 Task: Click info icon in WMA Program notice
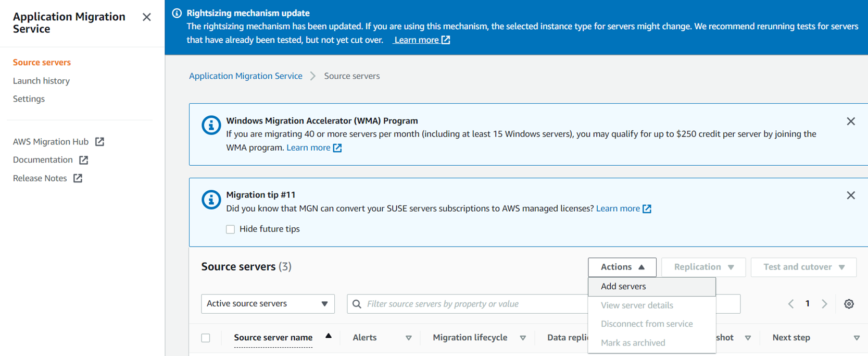click(x=211, y=125)
